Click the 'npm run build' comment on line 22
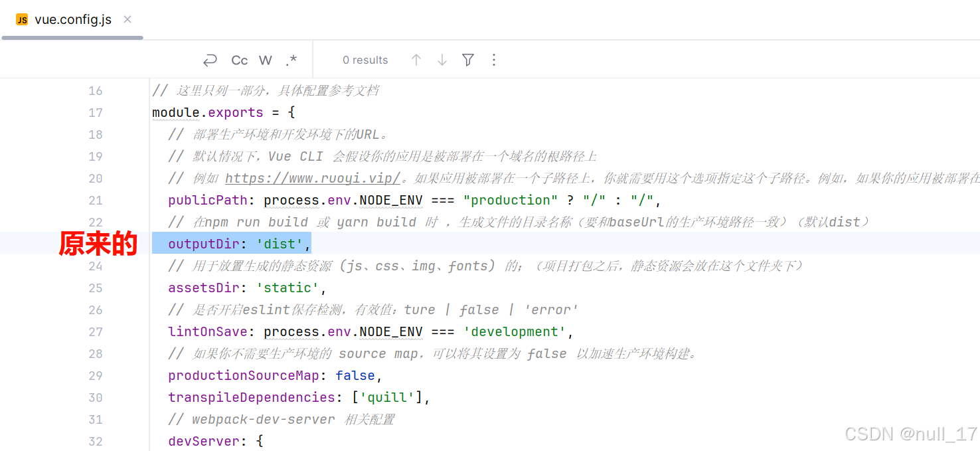Viewport: 980px width, 451px height. click(519, 222)
